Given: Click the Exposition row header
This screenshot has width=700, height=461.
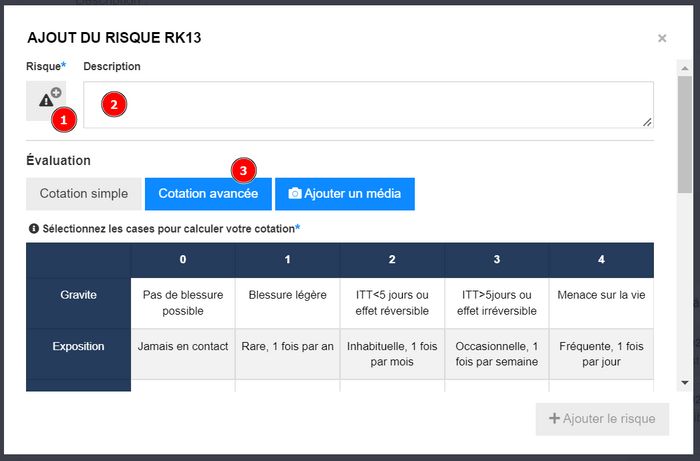Looking at the screenshot, I should (79, 354).
